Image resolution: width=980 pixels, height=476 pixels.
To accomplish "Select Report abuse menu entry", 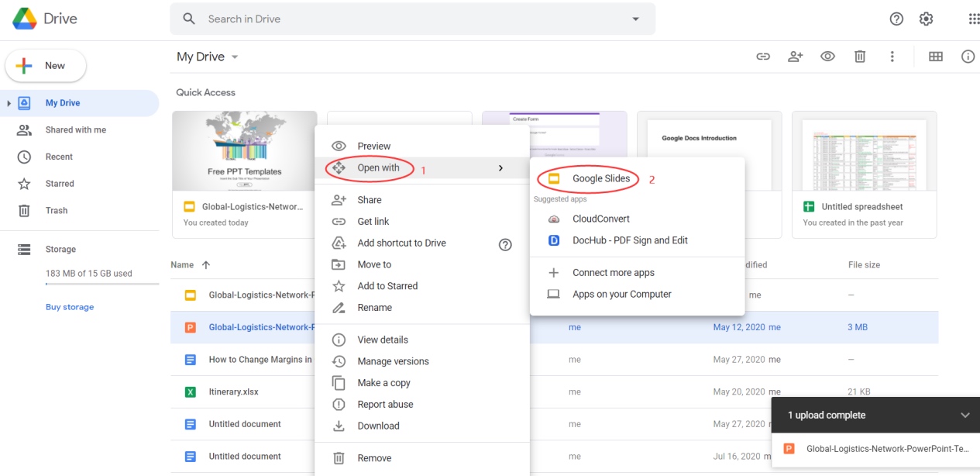I will coord(422,405).
